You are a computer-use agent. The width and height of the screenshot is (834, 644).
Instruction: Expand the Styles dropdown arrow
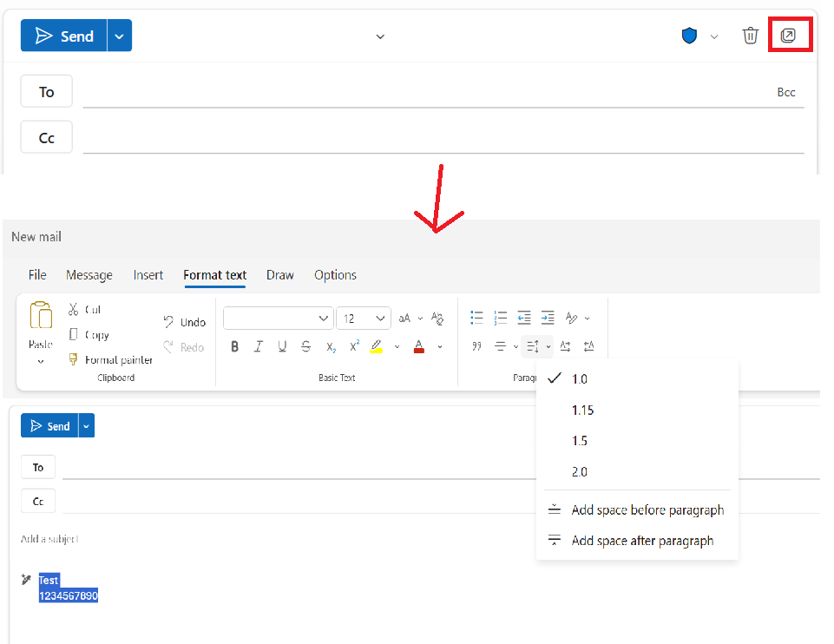click(588, 318)
